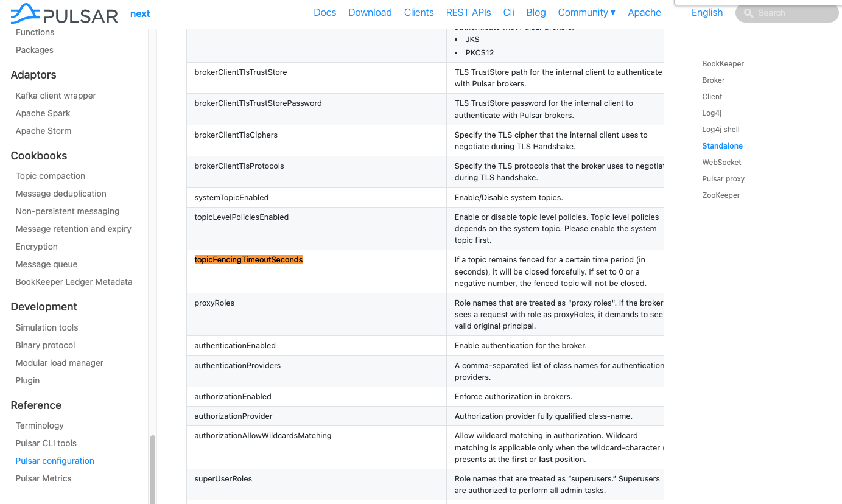Open the BookKeeper Ledger Metadata page
Image resolution: width=842 pixels, height=504 pixels.
click(74, 282)
